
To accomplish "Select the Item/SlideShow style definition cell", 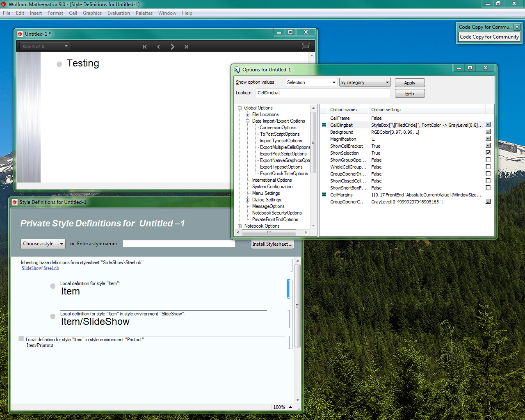I will coord(95,322).
